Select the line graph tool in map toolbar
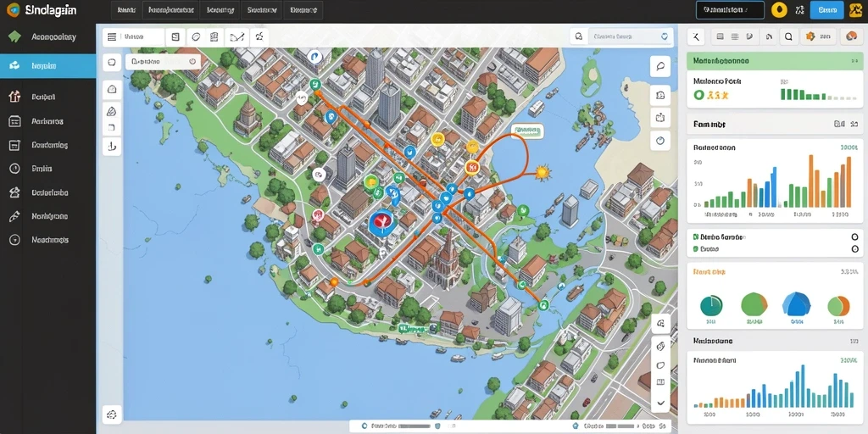Viewport: 868px width, 434px height. coord(237,37)
